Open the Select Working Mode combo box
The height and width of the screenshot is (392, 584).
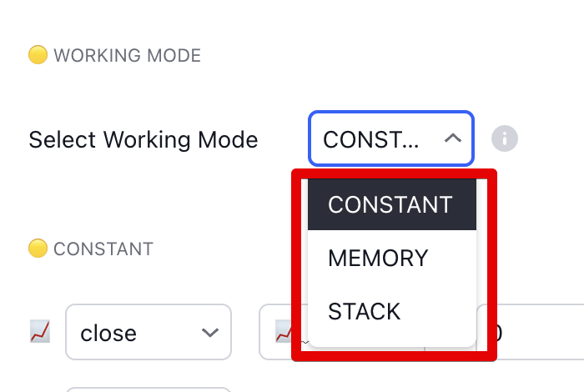point(390,138)
